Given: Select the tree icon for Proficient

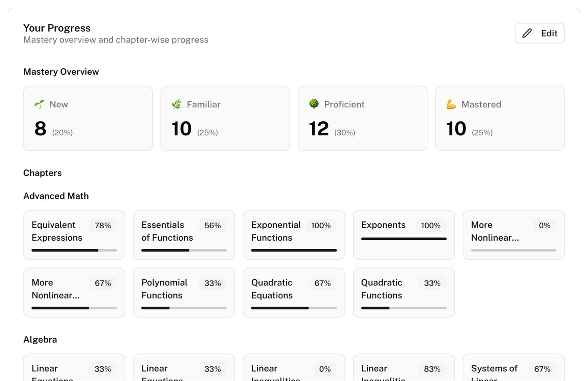Looking at the screenshot, I should pyautogui.click(x=314, y=104).
